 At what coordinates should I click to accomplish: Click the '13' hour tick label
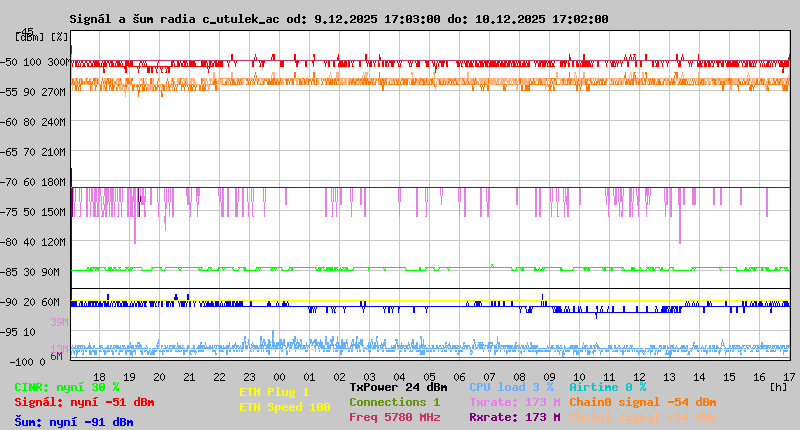669,377
